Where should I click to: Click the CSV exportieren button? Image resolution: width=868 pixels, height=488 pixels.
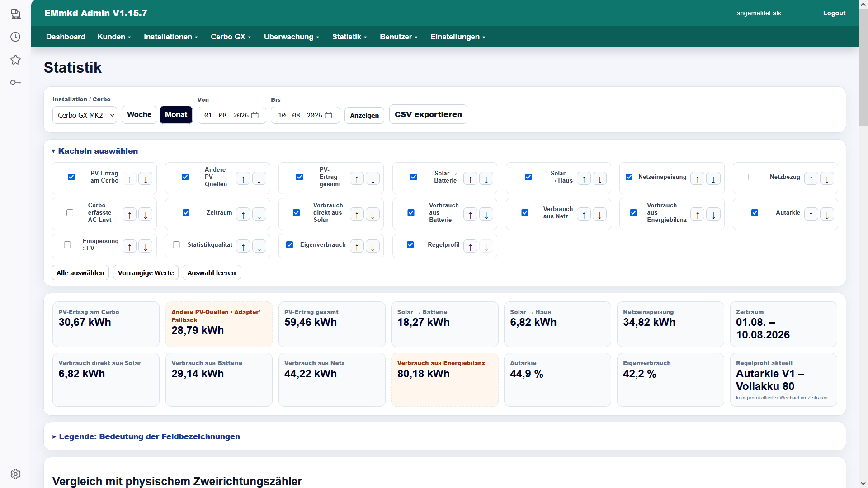tap(428, 114)
